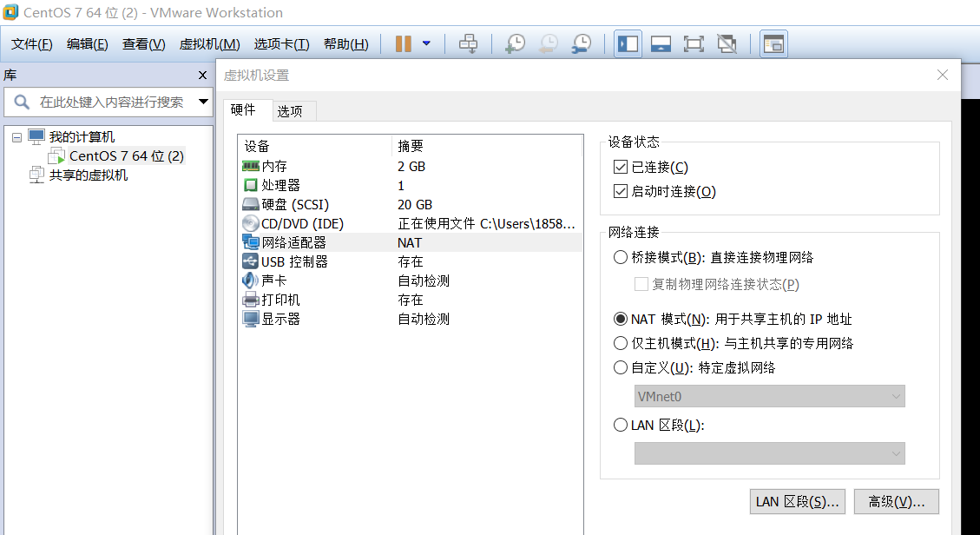The height and width of the screenshot is (535, 980).
Task: Select 仅主机模式(H) radio button
Action: click(620, 343)
